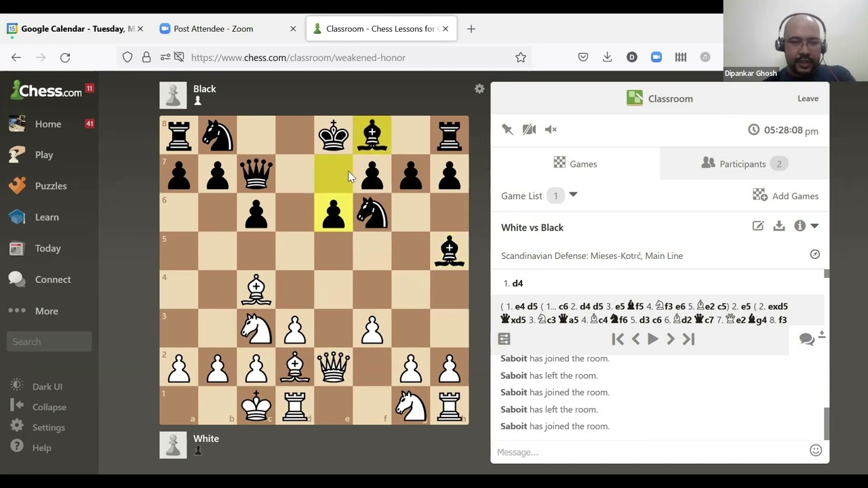Select black bishop on h5
Screen dimensions: 868x488
[x=449, y=251]
